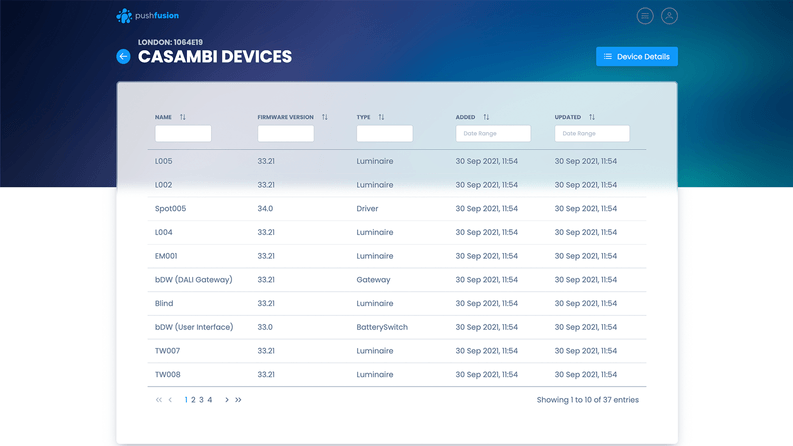Select the L005 device row
The width and height of the screenshot is (793, 446).
[397, 161]
